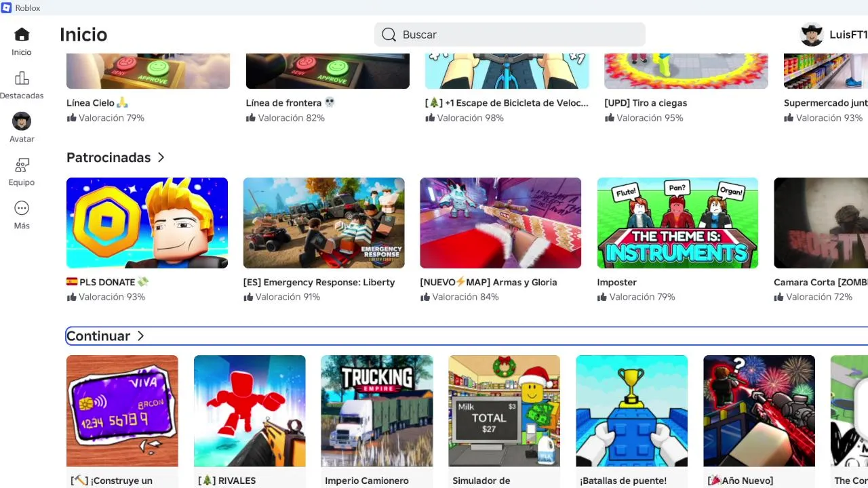Screen dimensions: 868x488
Task: Open the RIVALES game thumbnail
Action: click(250, 411)
